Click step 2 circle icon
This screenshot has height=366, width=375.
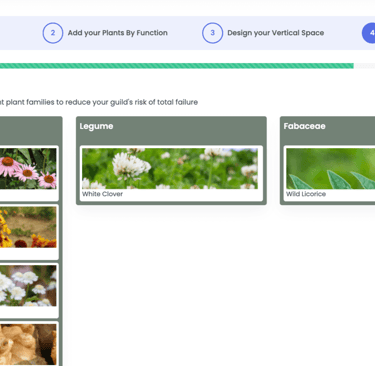pyautogui.click(x=53, y=33)
